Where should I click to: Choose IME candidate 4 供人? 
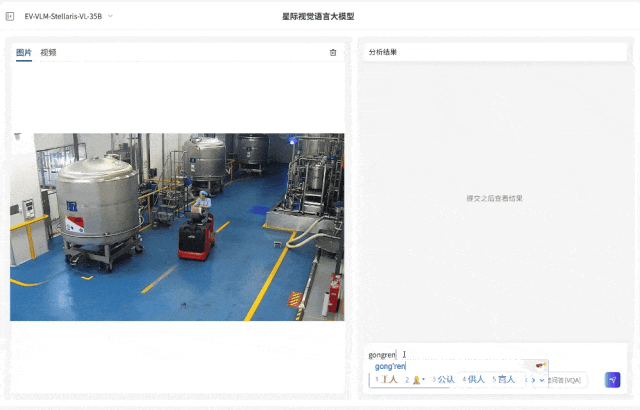[473, 379]
